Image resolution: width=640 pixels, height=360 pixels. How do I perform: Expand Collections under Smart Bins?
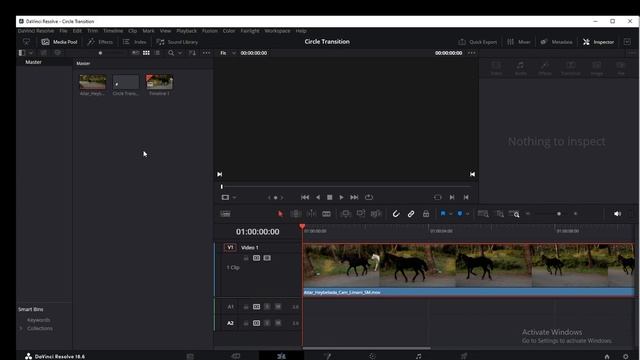click(x=21, y=328)
